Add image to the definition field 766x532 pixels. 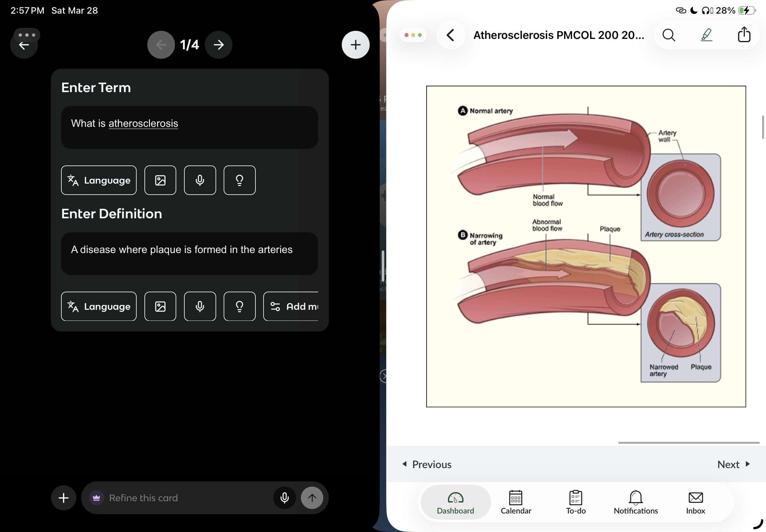160,306
